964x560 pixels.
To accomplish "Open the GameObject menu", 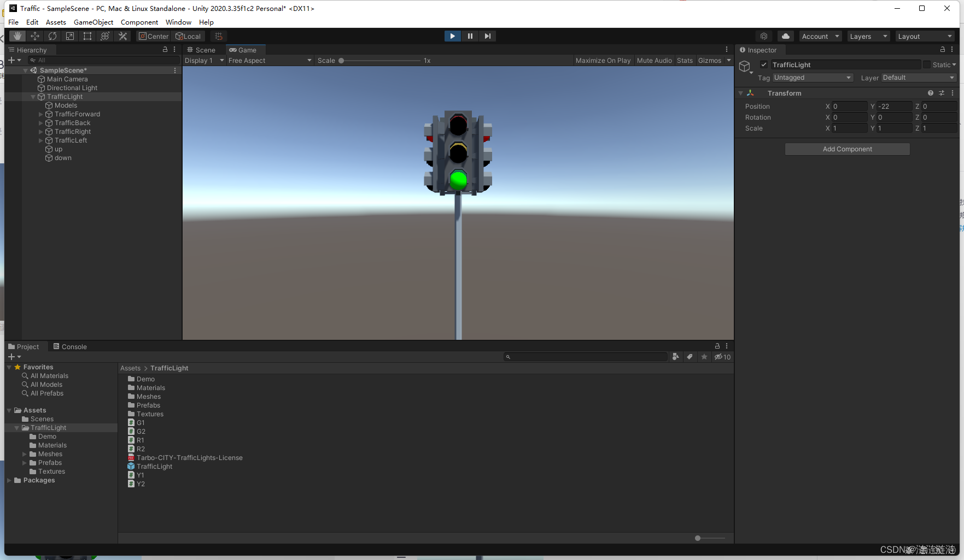I will 94,22.
